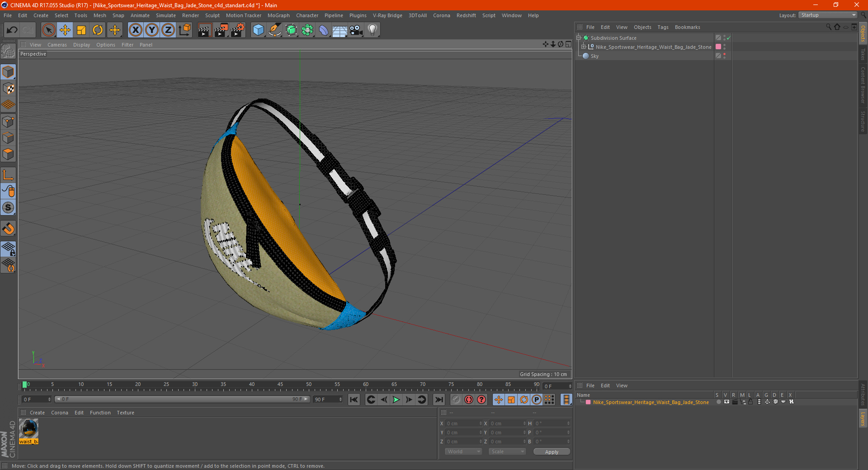
Task: Open the Simulate menu
Action: 166,15
